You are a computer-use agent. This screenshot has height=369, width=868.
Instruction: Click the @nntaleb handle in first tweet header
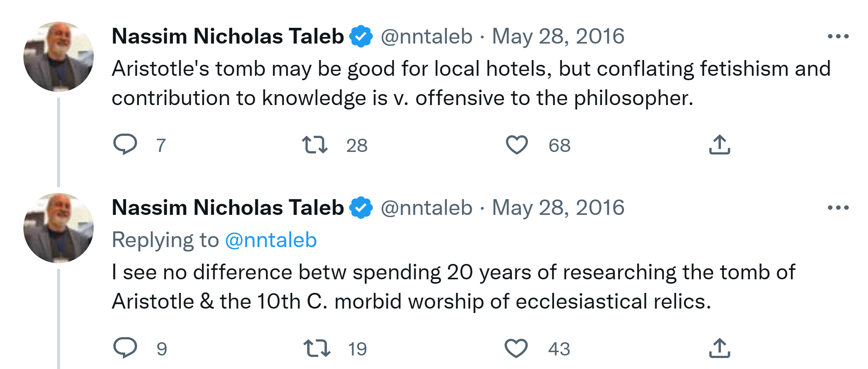pyautogui.click(x=426, y=36)
